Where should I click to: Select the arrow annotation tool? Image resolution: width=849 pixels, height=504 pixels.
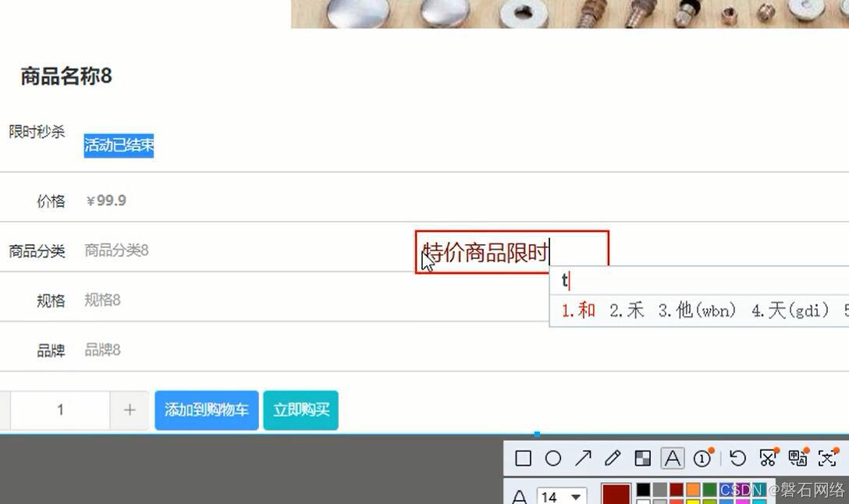(x=584, y=458)
